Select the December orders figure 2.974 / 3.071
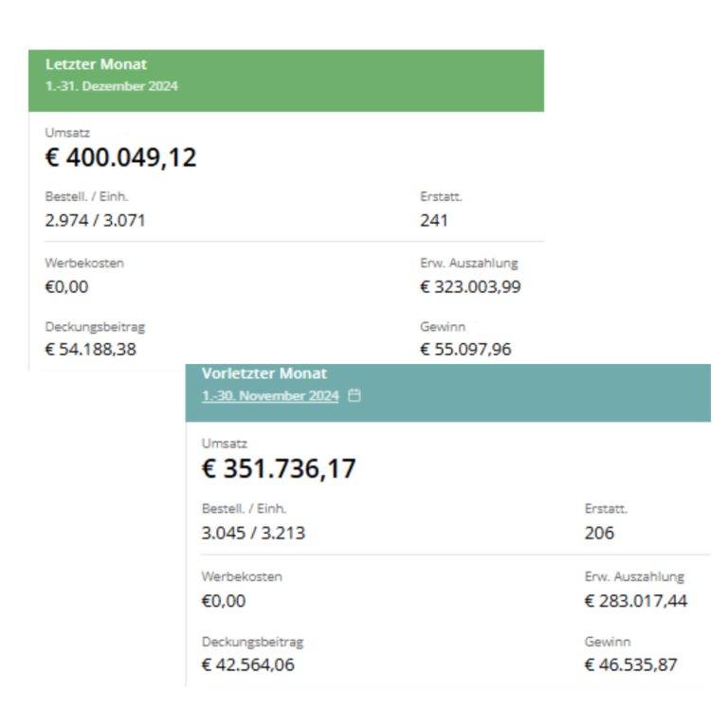Screen dimensions: 728x728 (95, 220)
